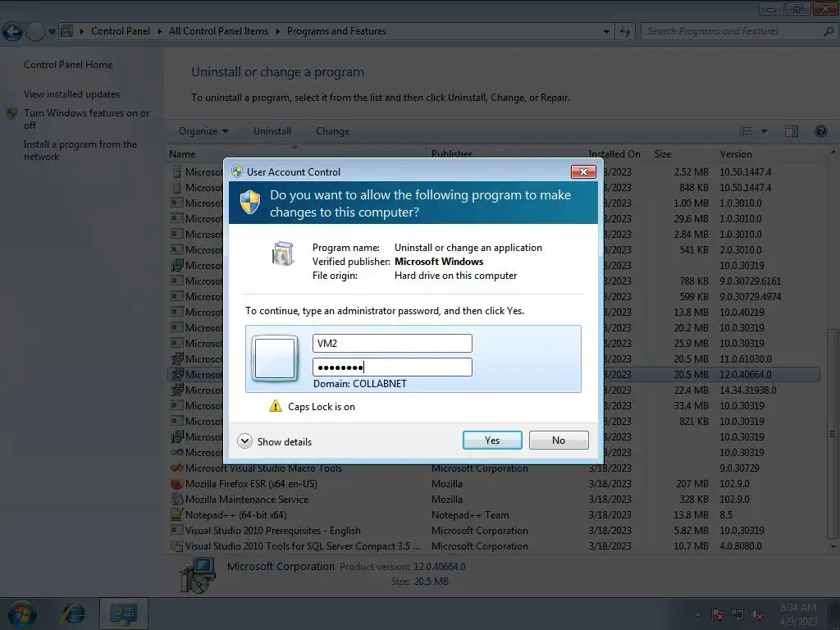Sort by the Installed On column header
840x630 pixels.
[x=614, y=153]
